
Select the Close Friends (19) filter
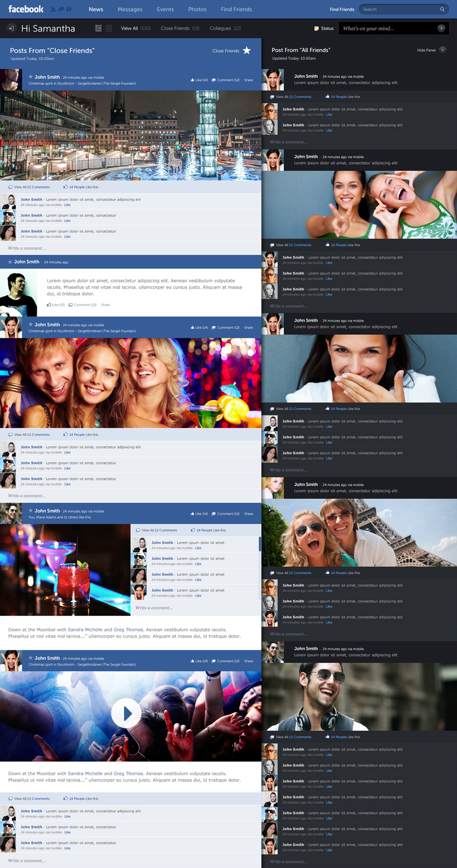point(180,28)
